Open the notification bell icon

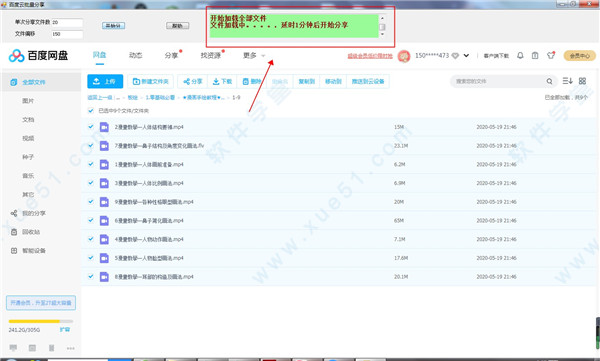click(520, 56)
